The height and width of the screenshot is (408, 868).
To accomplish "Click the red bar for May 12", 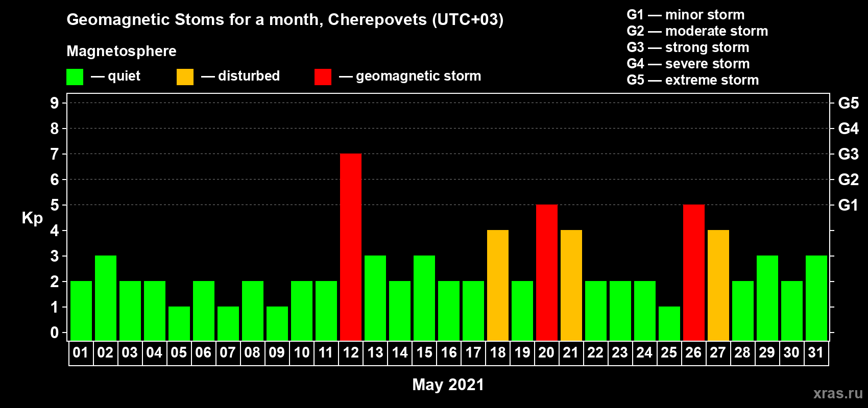I will coord(351,247).
